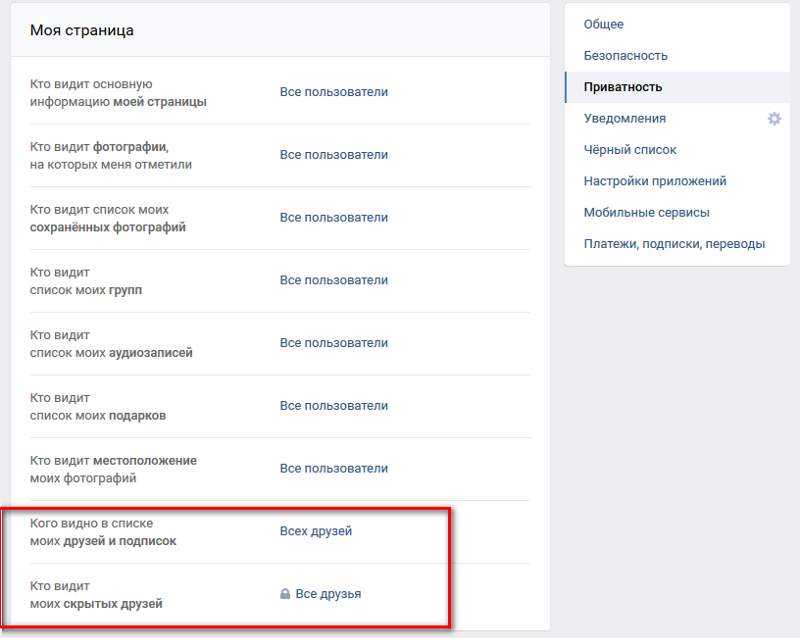This screenshot has width=800, height=638.
Task: Change who sees список моих подарков
Action: point(333,406)
